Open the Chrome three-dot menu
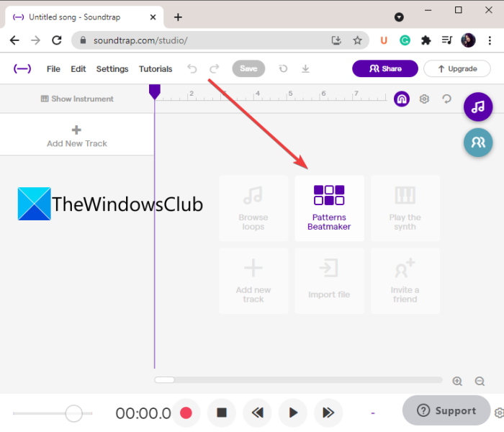Image resolution: width=504 pixels, height=432 pixels. coord(490,40)
